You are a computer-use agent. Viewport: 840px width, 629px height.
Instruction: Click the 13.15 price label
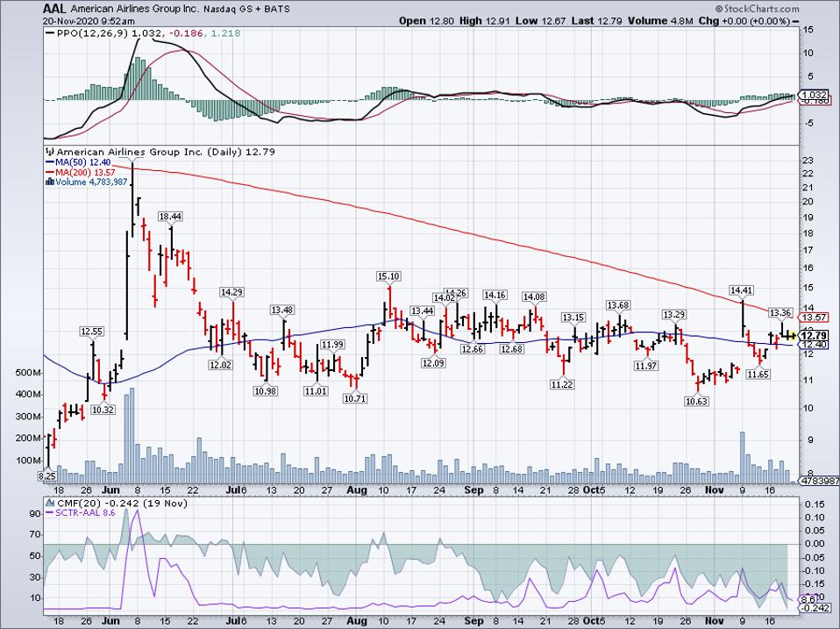point(573,318)
